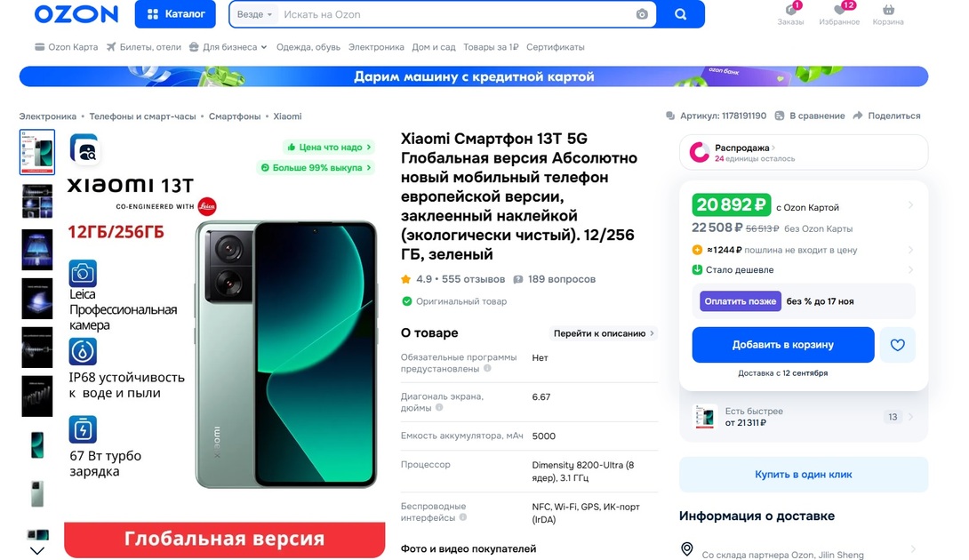Show more thumbnails with down chevron
Viewport: 969px width, 560px height.
[x=37, y=550]
